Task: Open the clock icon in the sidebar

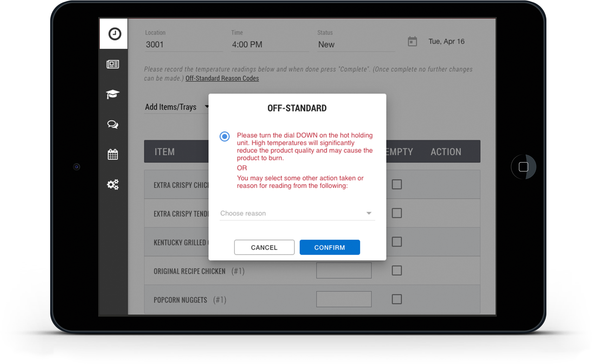Action: coord(114,34)
